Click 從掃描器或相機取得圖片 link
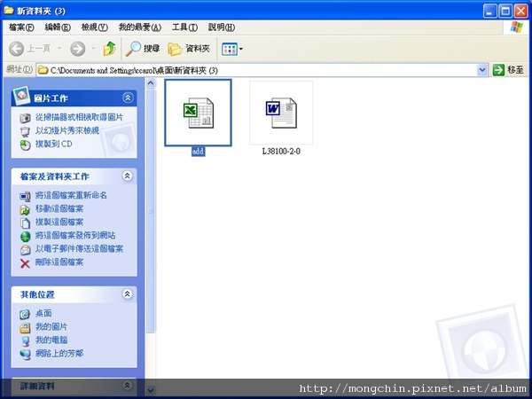Screen dimensions: 532x399 [x=79, y=117]
